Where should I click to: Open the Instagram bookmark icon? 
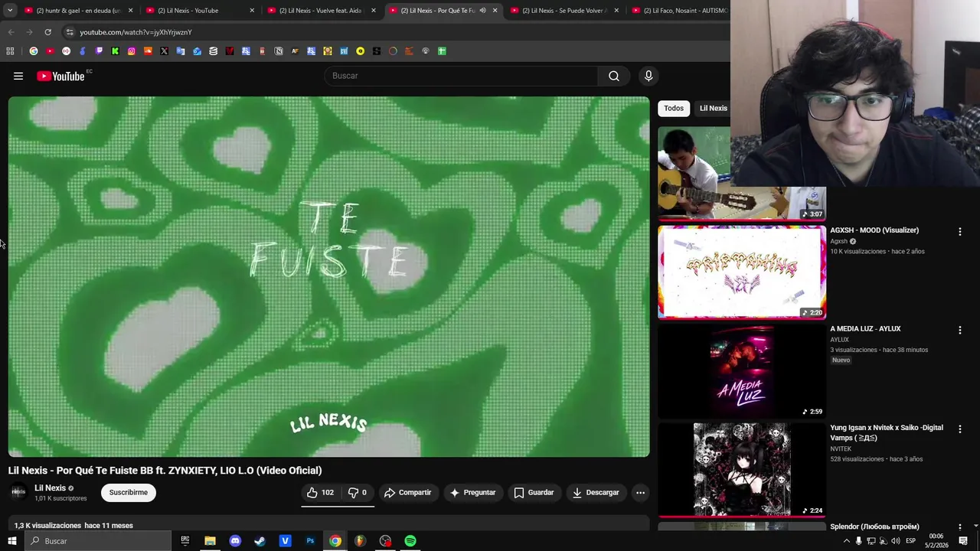132,51
